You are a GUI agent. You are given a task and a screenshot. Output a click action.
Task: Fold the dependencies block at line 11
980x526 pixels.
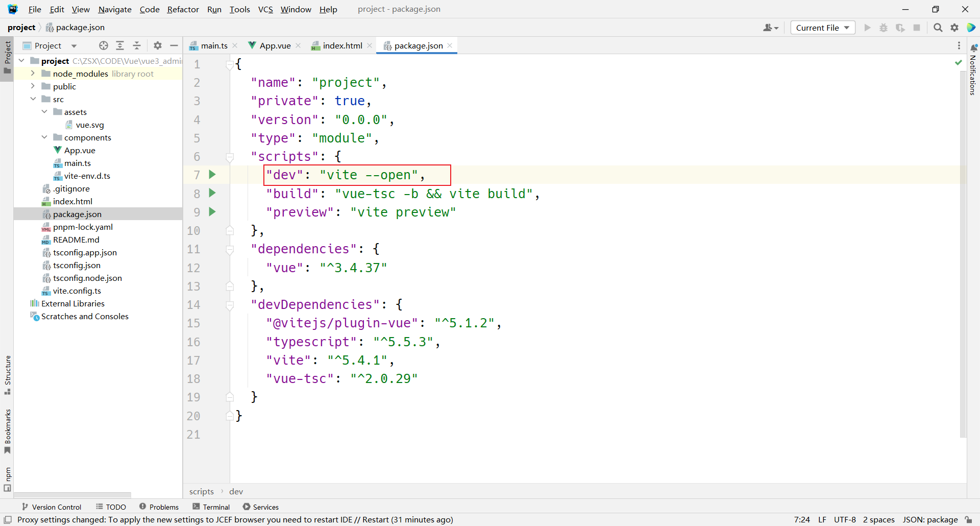[230, 249]
